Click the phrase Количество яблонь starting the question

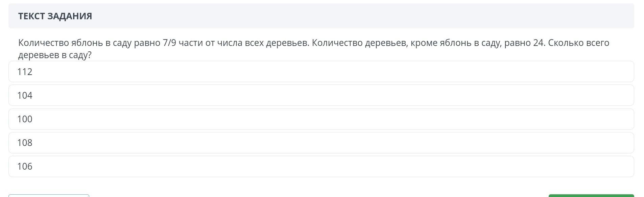coord(60,43)
